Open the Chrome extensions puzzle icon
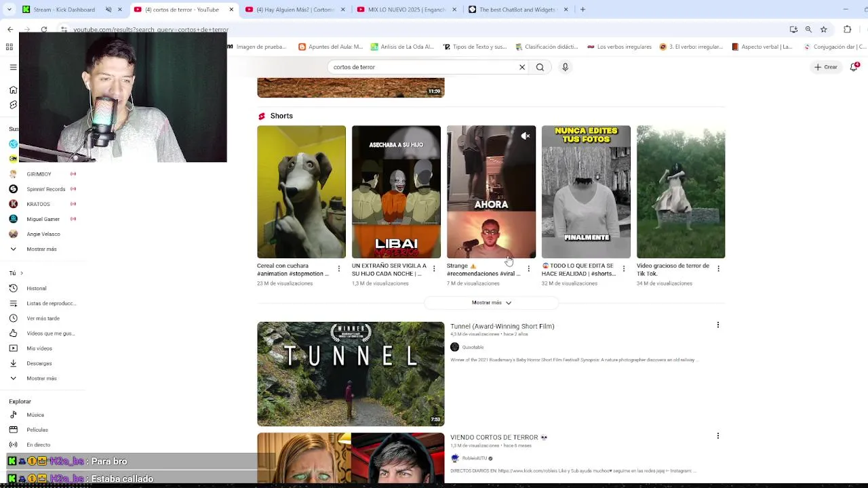Image resolution: width=868 pixels, height=488 pixels. [x=847, y=29]
